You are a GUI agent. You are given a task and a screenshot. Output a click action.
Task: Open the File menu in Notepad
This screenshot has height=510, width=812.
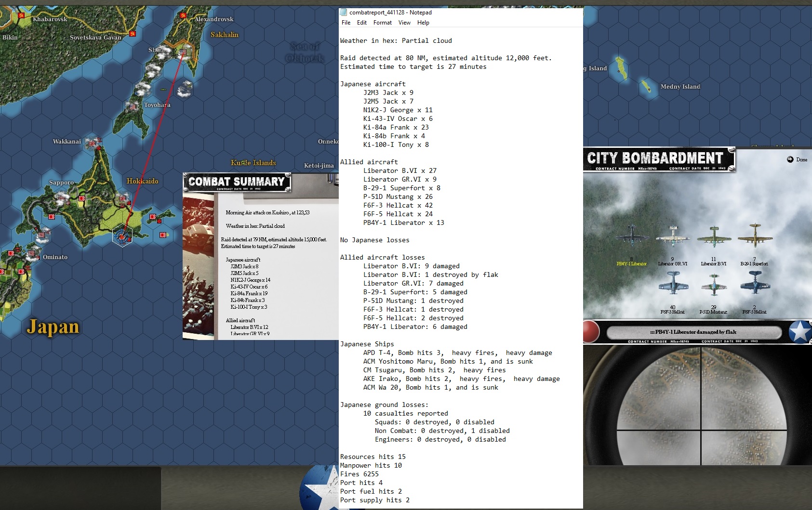click(346, 23)
